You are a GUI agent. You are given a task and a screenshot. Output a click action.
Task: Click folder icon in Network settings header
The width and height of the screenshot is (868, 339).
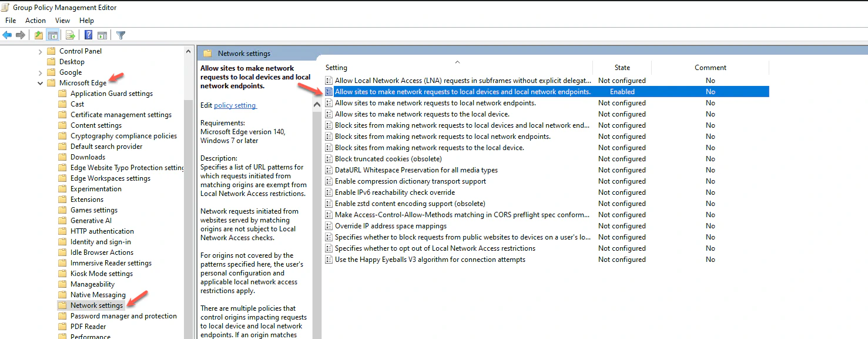click(x=207, y=53)
